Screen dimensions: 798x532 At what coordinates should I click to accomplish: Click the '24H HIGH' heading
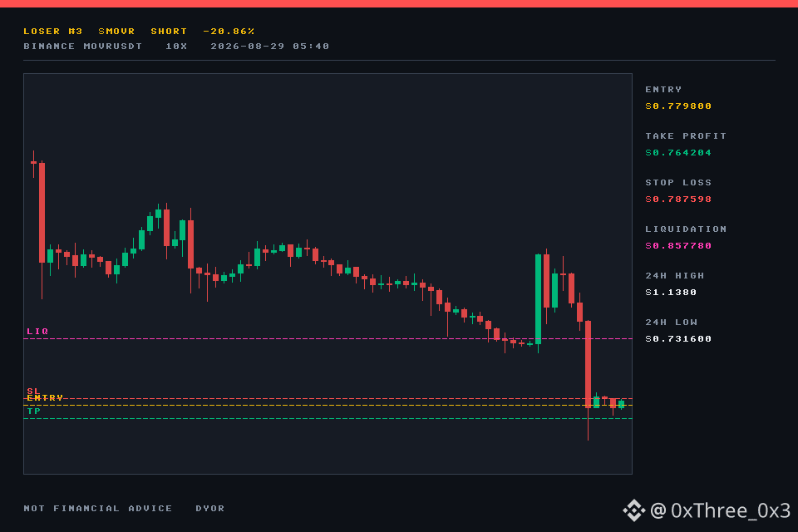click(675, 275)
